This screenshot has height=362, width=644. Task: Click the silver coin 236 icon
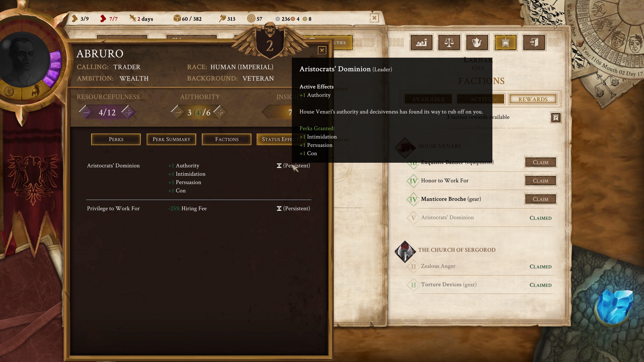coord(278,19)
